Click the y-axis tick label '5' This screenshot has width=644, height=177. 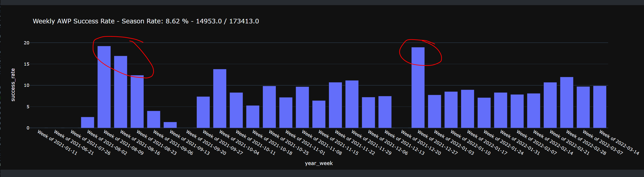coord(28,107)
